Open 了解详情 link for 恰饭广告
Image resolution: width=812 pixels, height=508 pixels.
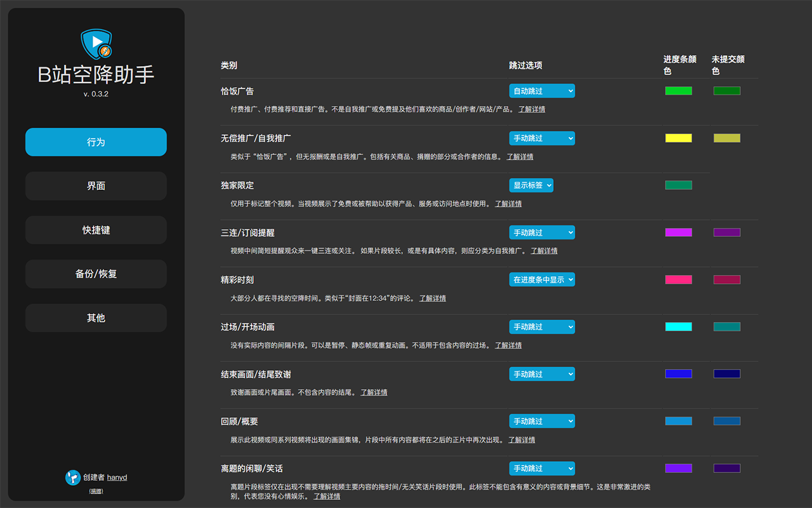(x=532, y=109)
